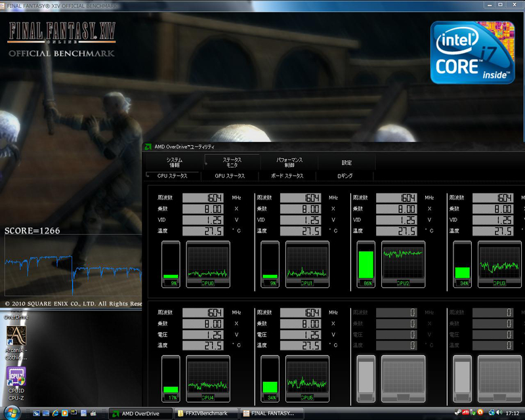Open the パフォーマンス制御 tab
Image resolution: width=525 pixels, height=420 pixels.
pos(289,163)
